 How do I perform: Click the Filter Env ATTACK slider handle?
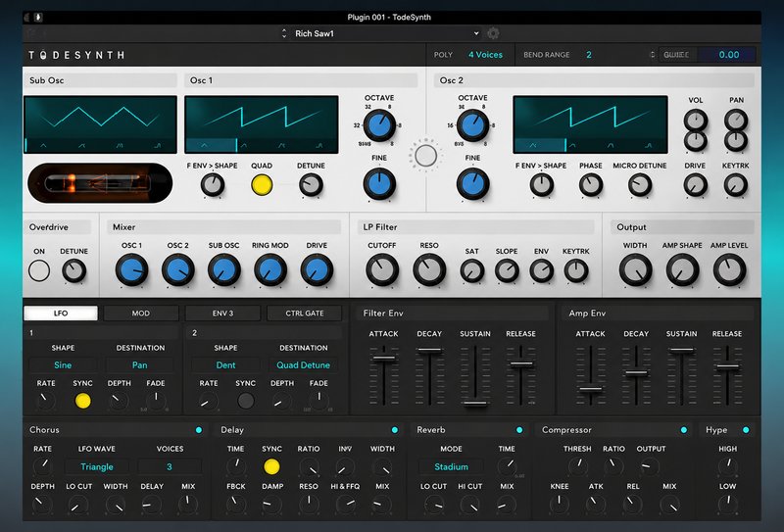[384, 358]
